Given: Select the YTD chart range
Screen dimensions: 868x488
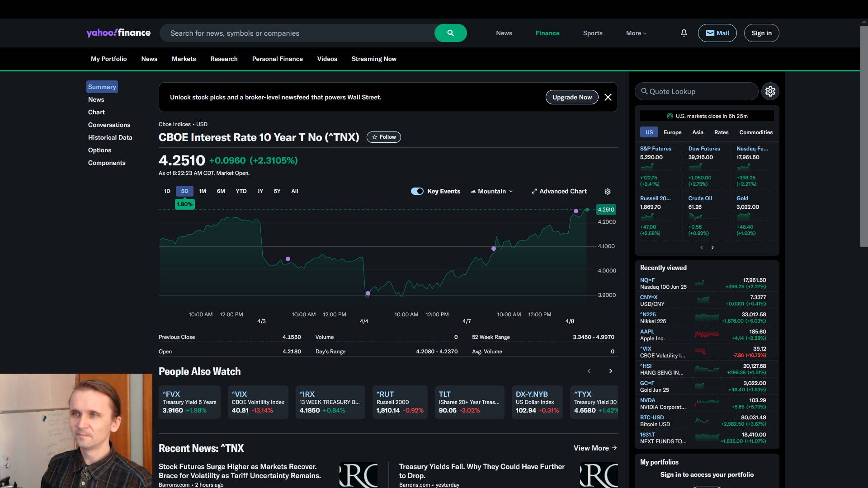Looking at the screenshot, I should (241, 191).
